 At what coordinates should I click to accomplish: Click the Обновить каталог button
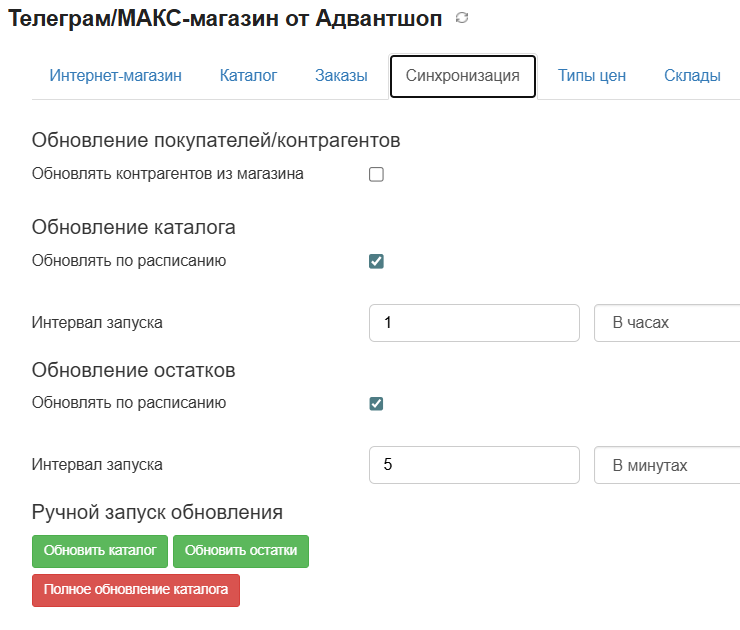[100, 551]
